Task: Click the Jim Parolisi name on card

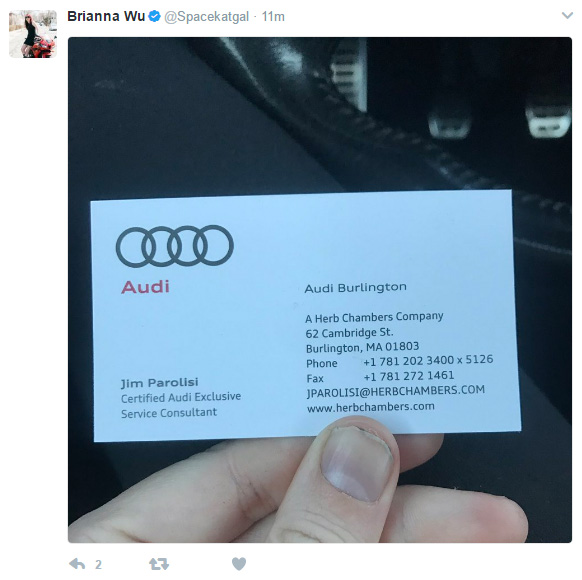Action: (160, 383)
